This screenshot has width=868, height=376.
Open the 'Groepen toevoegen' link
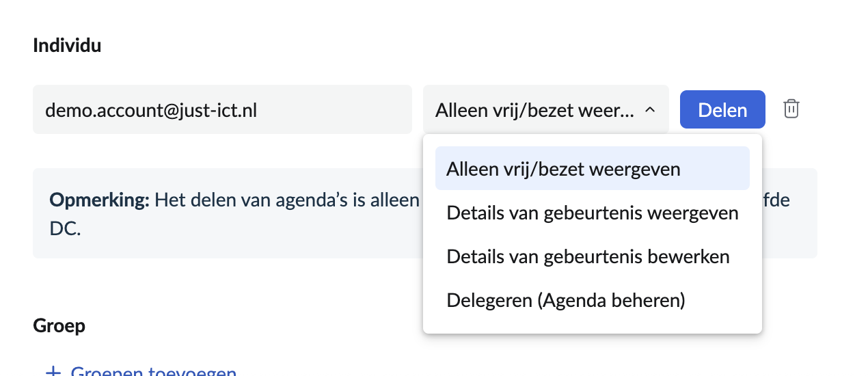153,373
